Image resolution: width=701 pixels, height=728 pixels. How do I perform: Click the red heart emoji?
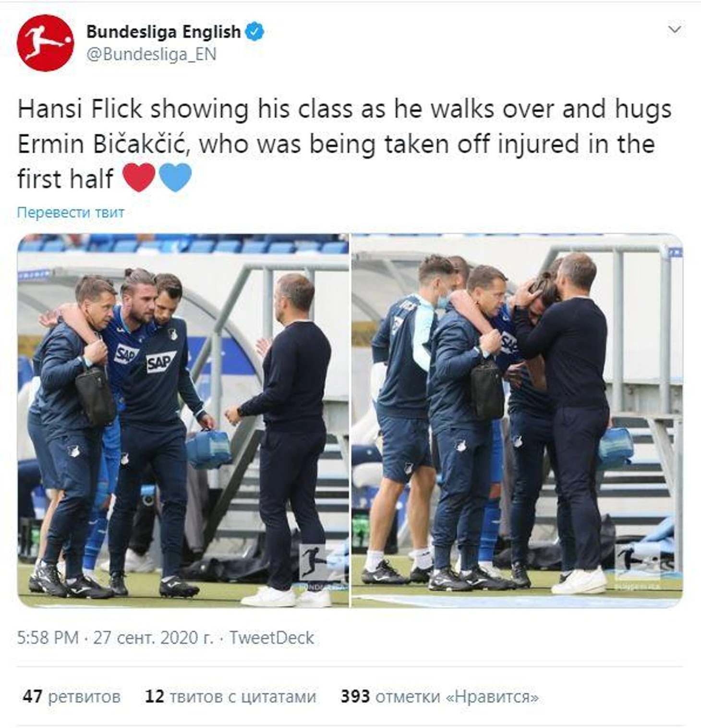coord(139,177)
